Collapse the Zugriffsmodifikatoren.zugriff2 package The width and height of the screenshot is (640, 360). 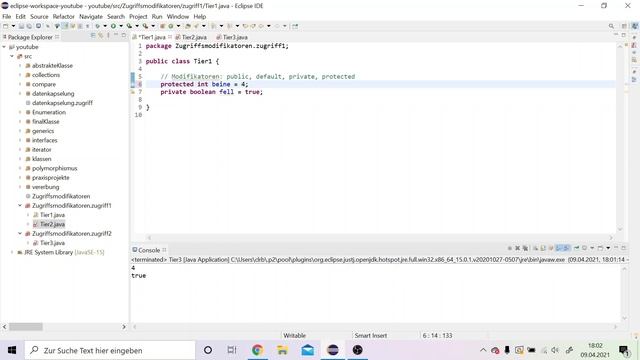pyautogui.click(x=20, y=233)
